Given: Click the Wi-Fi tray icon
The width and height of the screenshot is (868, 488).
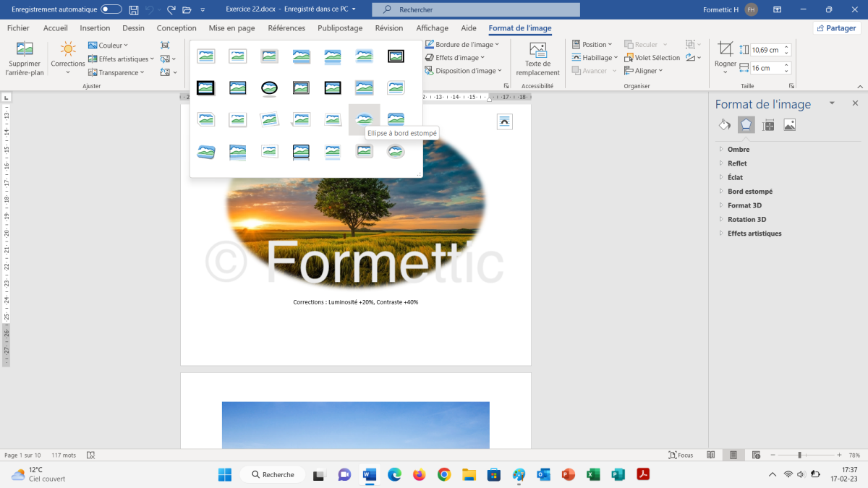Looking at the screenshot, I should point(788,474).
